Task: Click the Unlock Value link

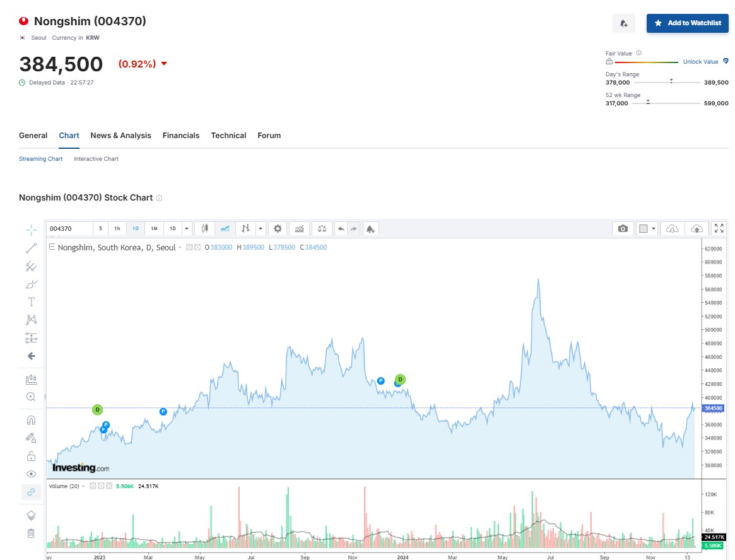Action: click(701, 61)
